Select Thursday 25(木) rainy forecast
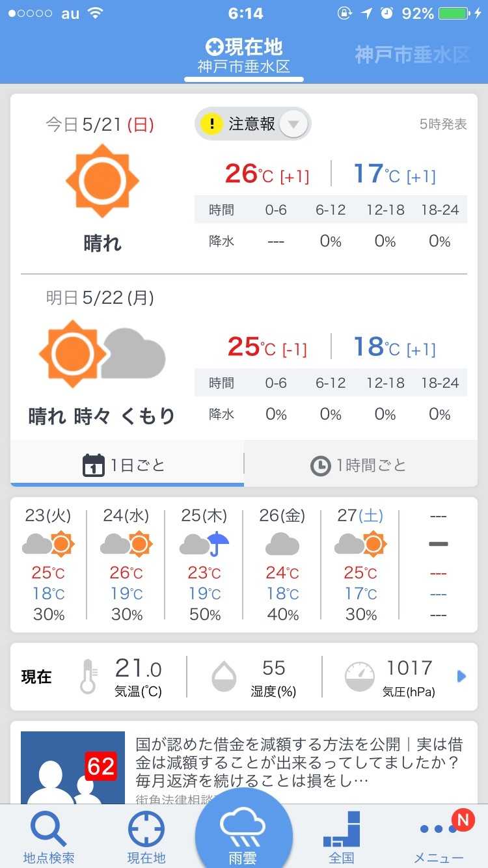The height and width of the screenshot is (868, 488). click(x=204, y=563)
